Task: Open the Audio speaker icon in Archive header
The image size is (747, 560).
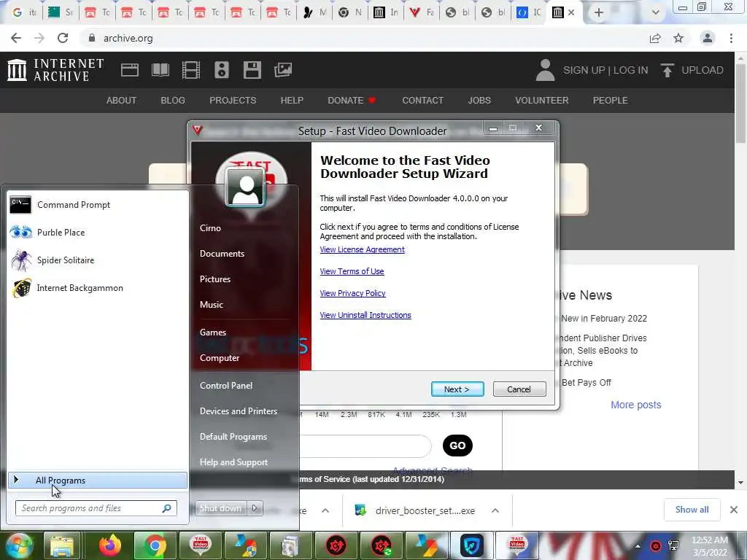Action: (x=222, y=70)
